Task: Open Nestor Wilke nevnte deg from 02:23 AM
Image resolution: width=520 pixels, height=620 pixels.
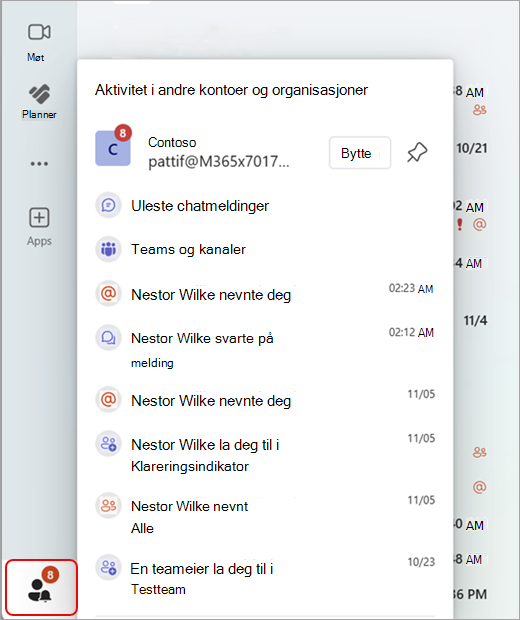Action: 264,295
